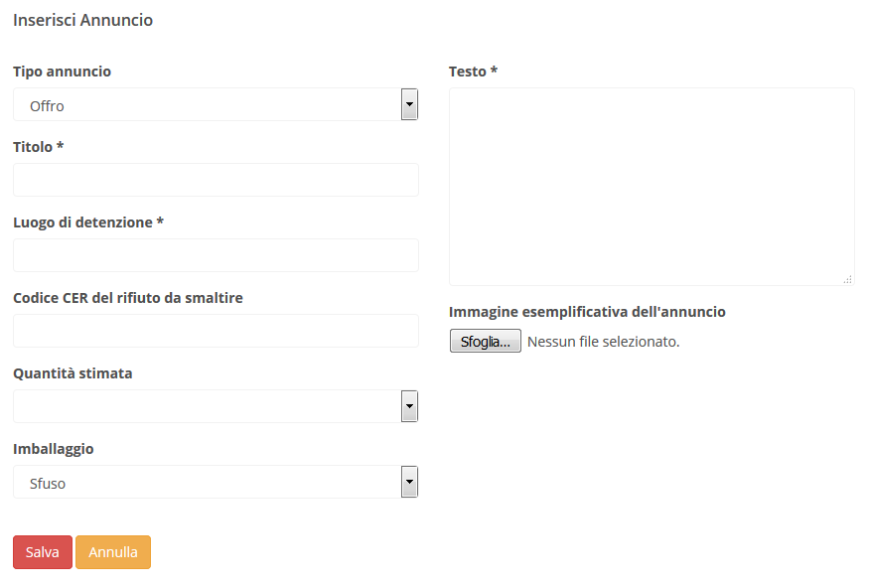Screen dimensions: 869x588
Task: Click the 'Testo *' label
Action: click(473, 72)
